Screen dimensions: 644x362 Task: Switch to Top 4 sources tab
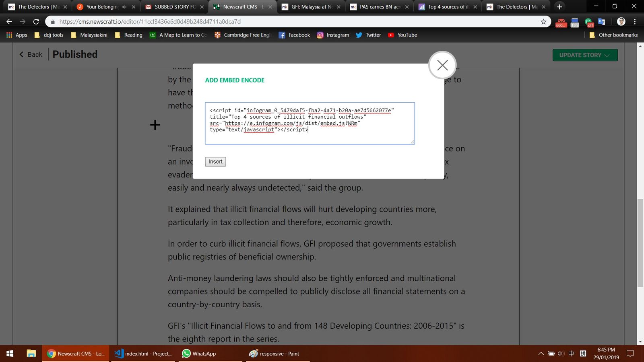coord(448,7)
